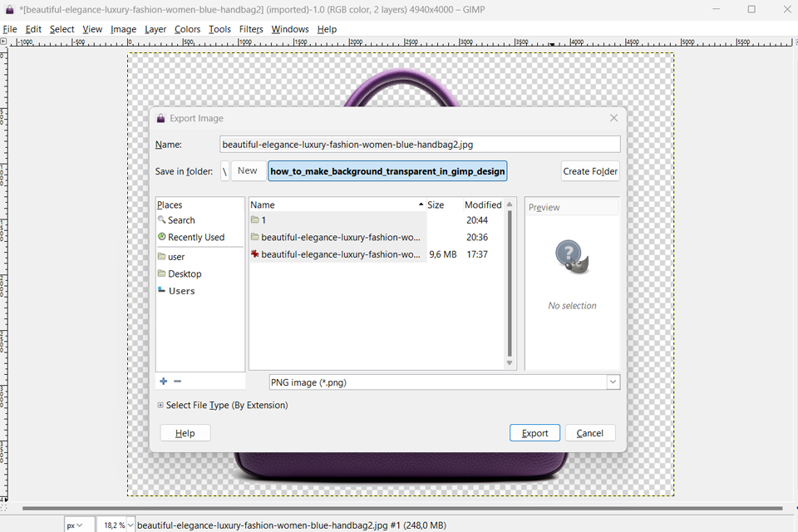Select the how_to_make_background_transparent_in_gimp_design path button
This screenshot has width=798, height=532.
tap(387, 171)
